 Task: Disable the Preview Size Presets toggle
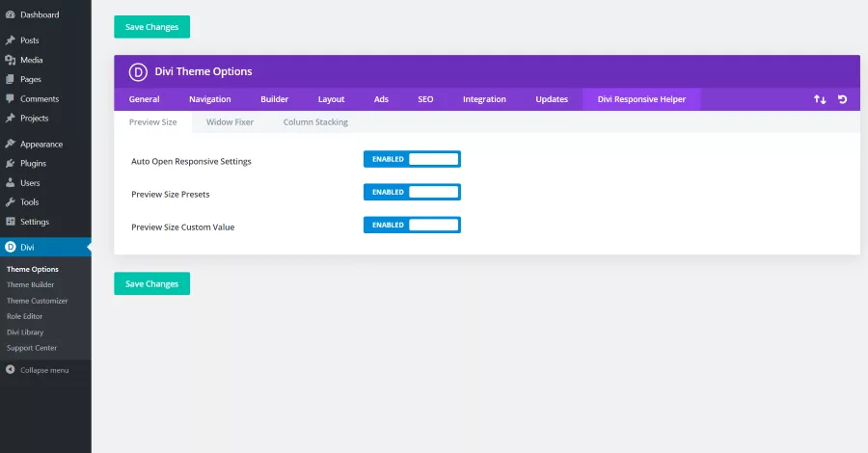point(412,192)
